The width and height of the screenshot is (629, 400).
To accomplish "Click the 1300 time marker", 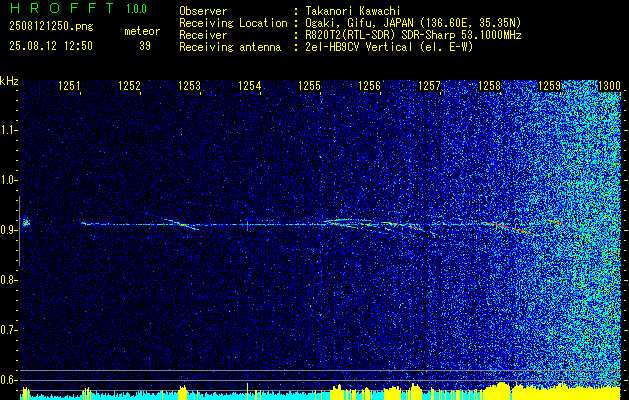I will [609, 86].
